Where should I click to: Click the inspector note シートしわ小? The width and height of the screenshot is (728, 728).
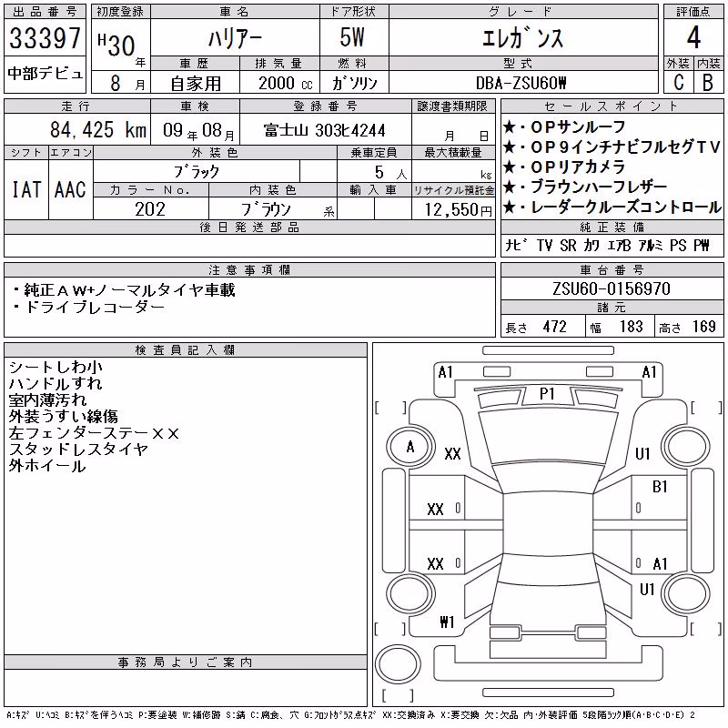coord(56,368)
